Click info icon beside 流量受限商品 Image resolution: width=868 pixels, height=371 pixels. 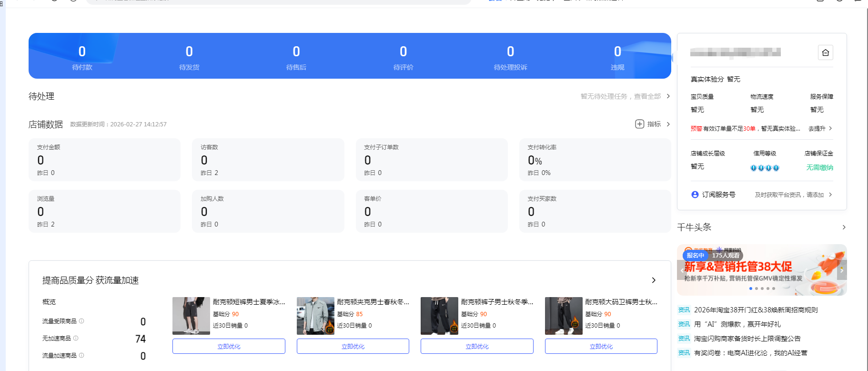point(81,321)
